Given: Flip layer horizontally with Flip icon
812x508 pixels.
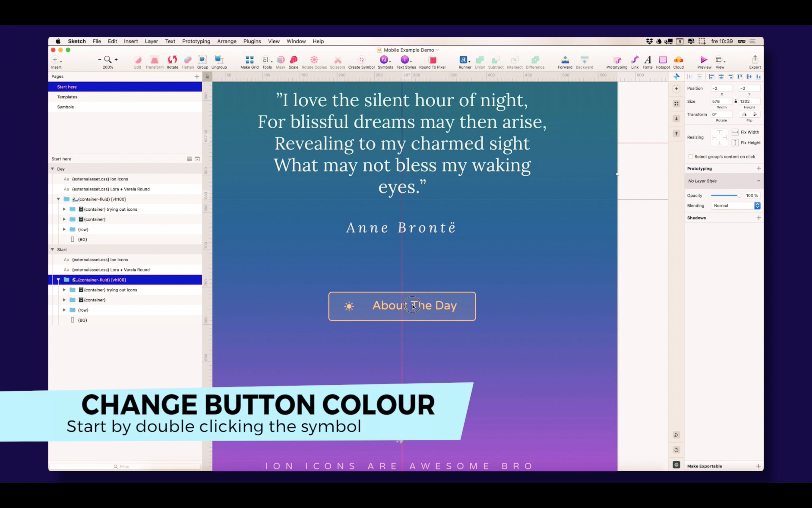Looking at the screenshot, I should [x=744, y=114].
